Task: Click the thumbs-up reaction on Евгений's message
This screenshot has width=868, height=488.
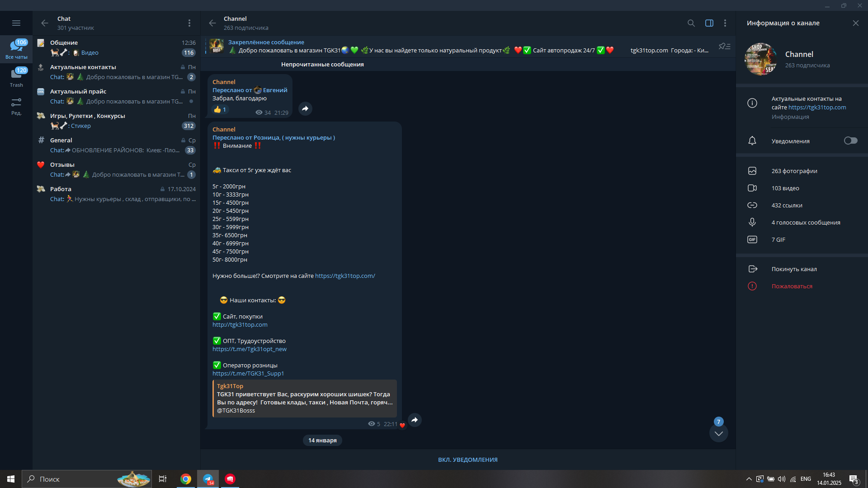Action: [x=220, y=109]
